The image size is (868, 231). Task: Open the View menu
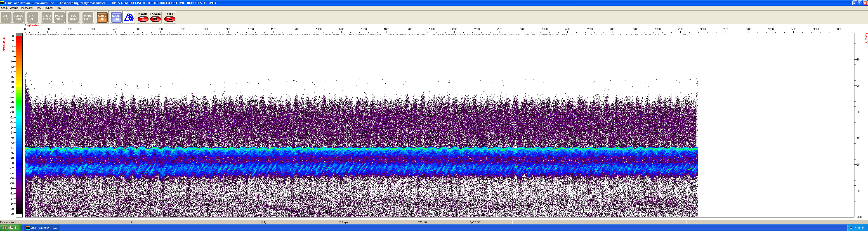38,8
